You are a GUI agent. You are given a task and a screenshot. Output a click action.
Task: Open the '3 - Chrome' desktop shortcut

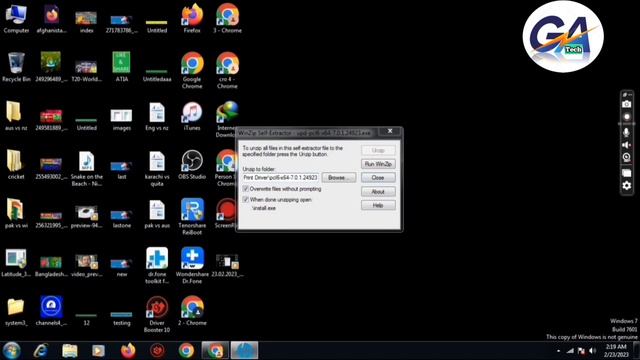point(227,19)
